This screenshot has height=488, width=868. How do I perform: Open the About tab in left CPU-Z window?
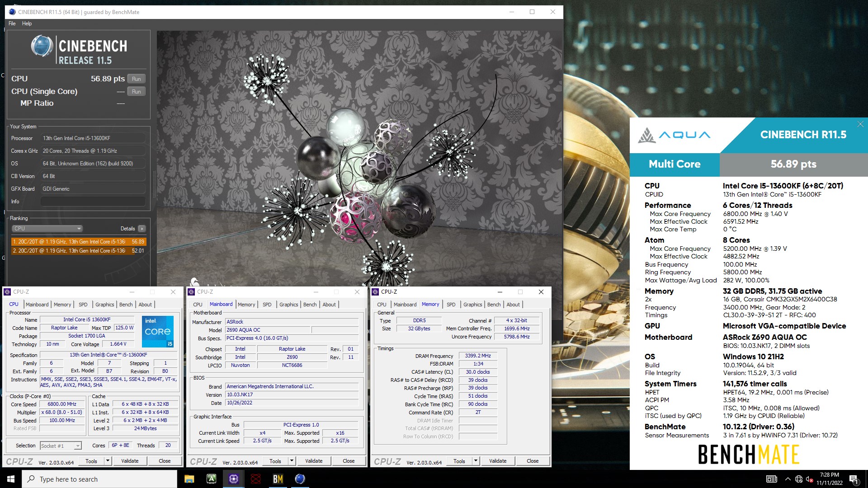pyautogui.click(x=145, y=305)
